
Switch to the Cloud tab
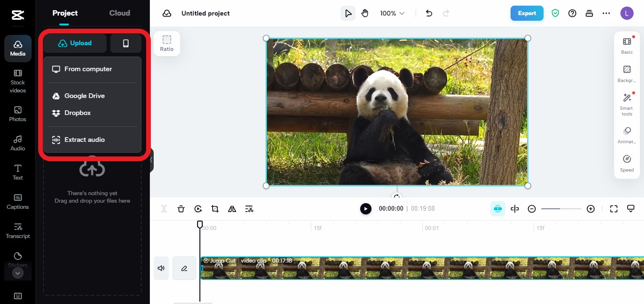119,13
